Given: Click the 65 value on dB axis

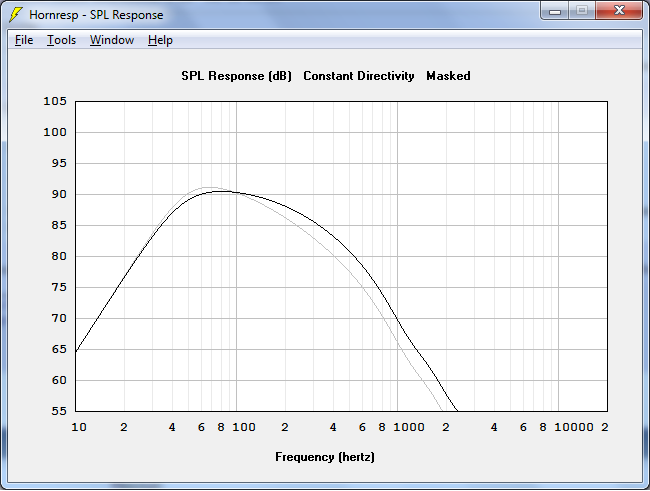Looking at the screenshot, I should pos(59,349).
